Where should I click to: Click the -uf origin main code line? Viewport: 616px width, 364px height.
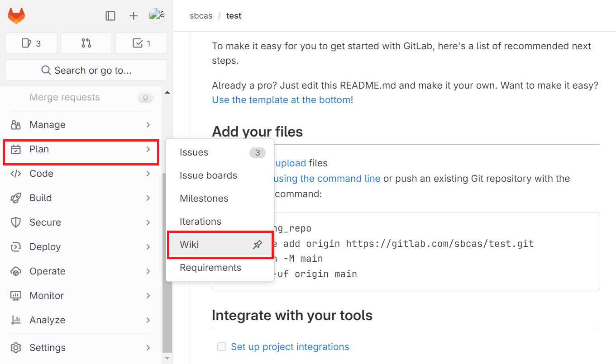[x=316, y=274]
